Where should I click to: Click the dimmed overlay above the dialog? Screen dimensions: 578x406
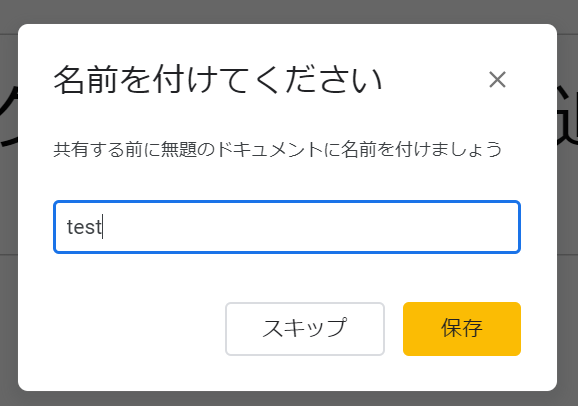[289, 11]
